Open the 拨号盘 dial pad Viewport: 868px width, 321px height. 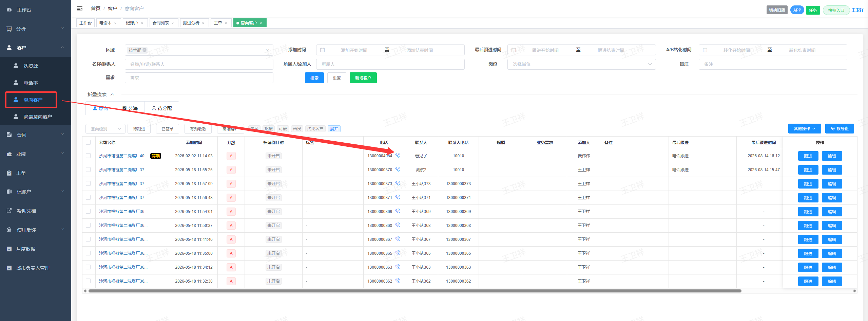(x=840, y=129)
